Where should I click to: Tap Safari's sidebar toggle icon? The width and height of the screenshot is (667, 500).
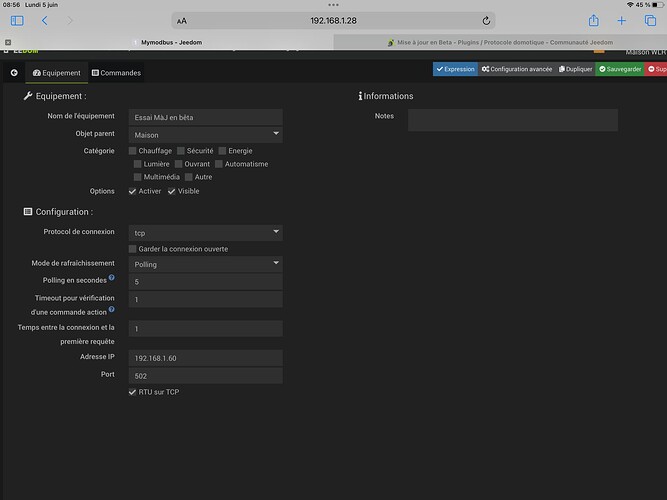point(16,20)
